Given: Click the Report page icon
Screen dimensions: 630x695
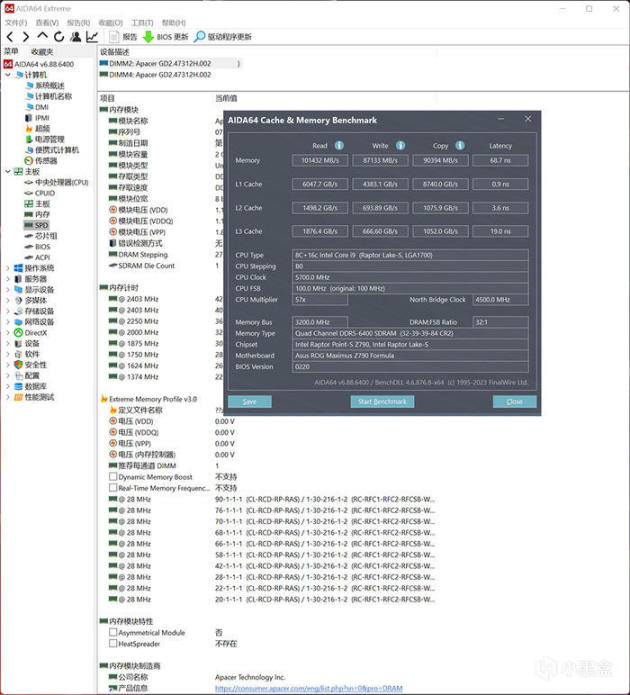Looking at the screenshot, I should tap(114, 37).
